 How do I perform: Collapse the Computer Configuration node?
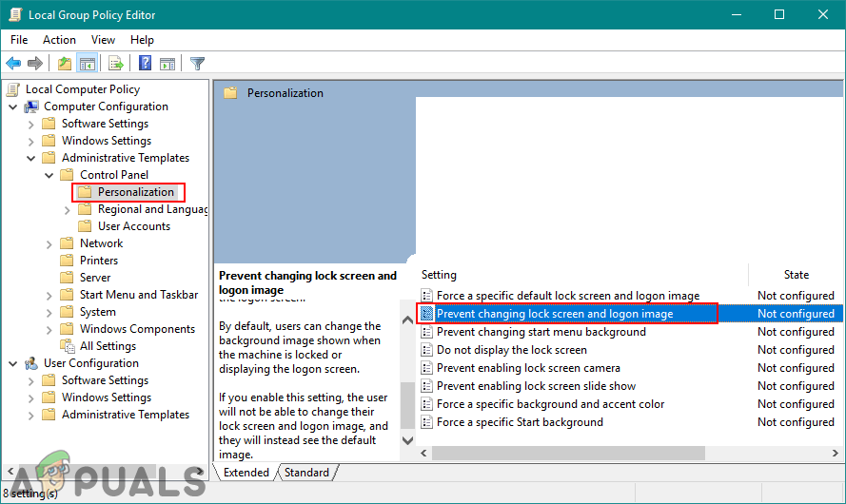(x=13, y=107)
